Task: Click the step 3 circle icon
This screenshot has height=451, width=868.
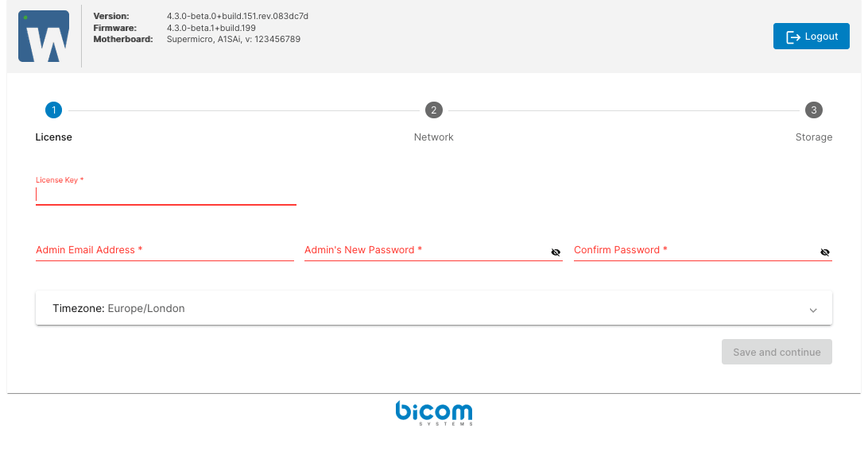Action: tap(814, 110)
